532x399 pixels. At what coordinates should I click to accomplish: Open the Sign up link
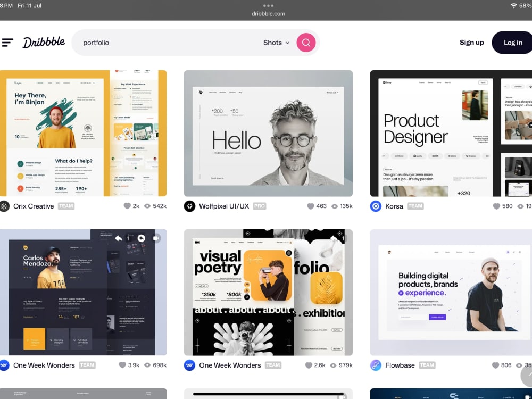471,43
